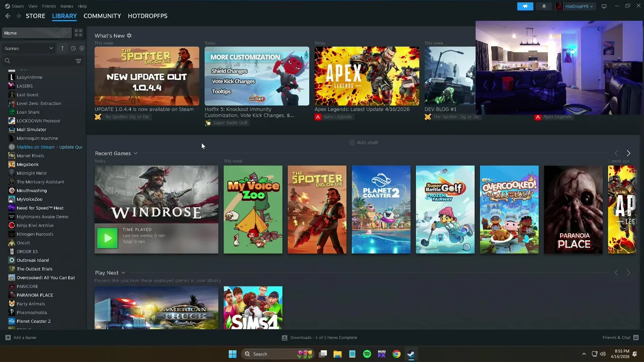The height and width of the screenshot is (362, 644).
Task: Go back with the left navigation arrow
Action: (x=8, y=16)
